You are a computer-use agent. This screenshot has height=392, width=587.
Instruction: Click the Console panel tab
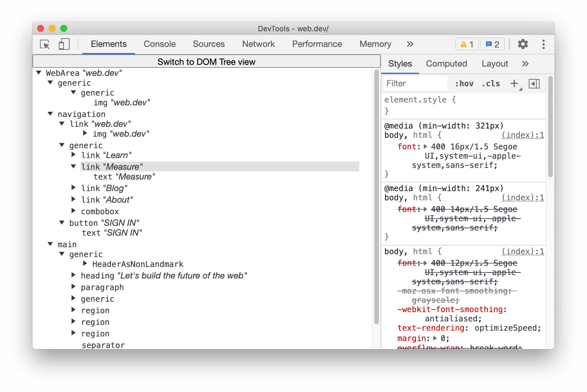(159, 44)
